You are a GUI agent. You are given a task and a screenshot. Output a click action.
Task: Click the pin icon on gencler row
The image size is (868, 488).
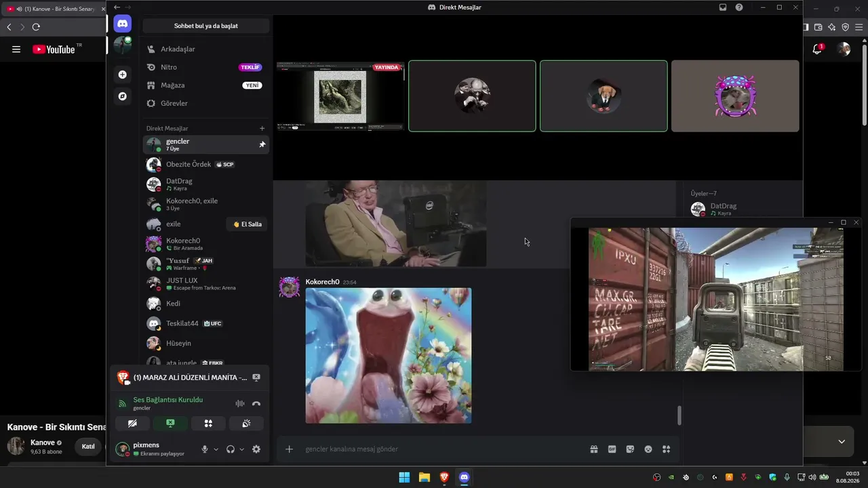262,144
